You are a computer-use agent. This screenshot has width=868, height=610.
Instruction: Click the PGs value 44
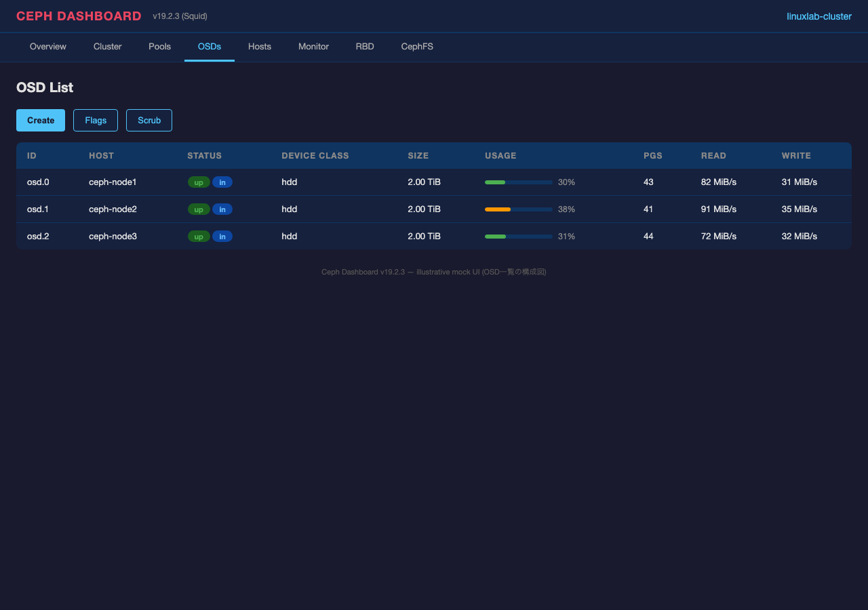648,237
